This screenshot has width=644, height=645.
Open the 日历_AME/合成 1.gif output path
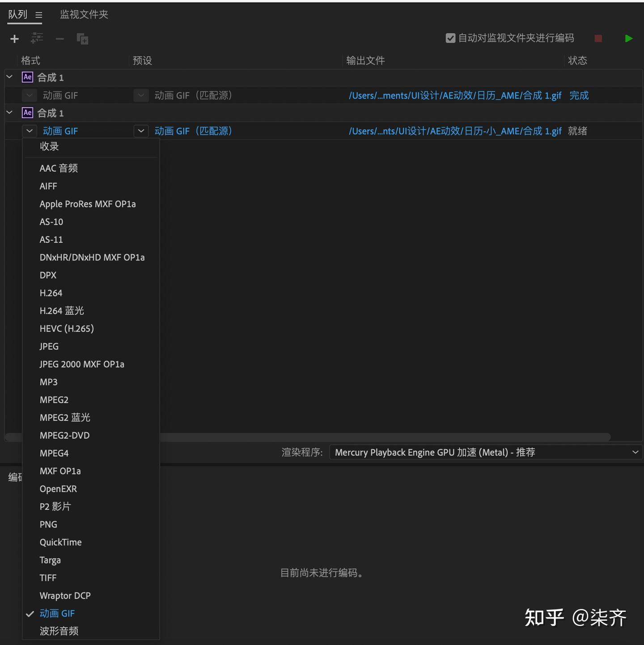click(x=455, y=95)
